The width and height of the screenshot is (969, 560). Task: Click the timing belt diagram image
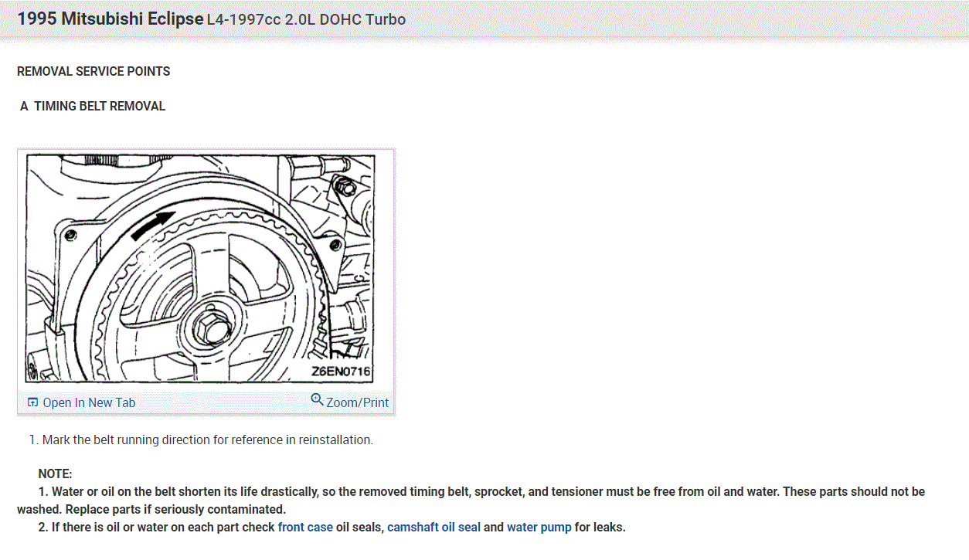click(200, 269)
